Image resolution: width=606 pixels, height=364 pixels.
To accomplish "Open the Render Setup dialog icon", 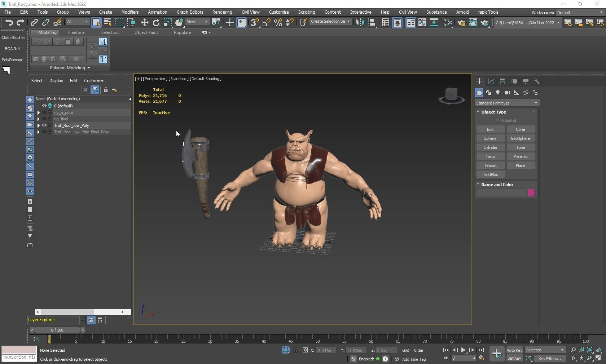I will pos(461,23).
